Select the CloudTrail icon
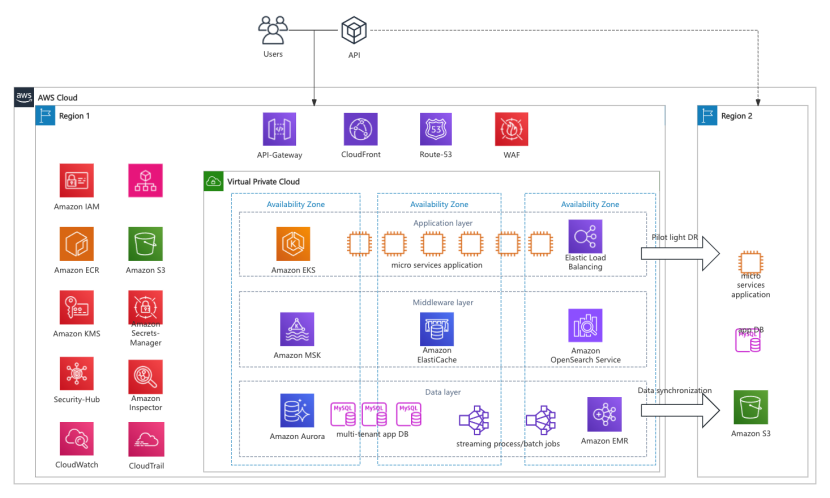This screenshot has width=830, height=498. click(x=146, y=439)
